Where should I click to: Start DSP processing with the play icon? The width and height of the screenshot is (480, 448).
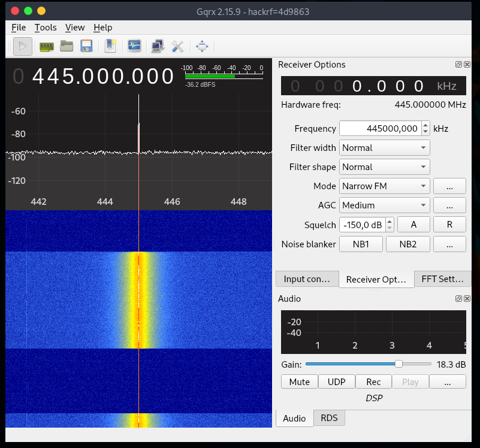click(23, 46)
